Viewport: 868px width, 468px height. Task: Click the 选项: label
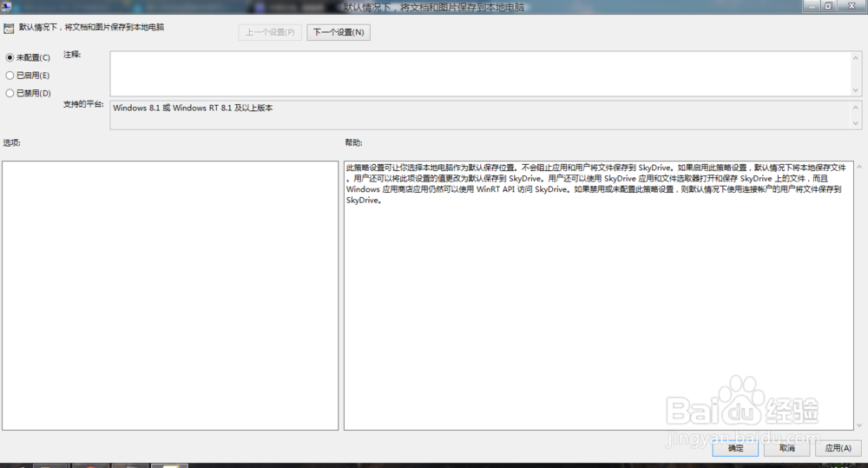click(11, 143)
